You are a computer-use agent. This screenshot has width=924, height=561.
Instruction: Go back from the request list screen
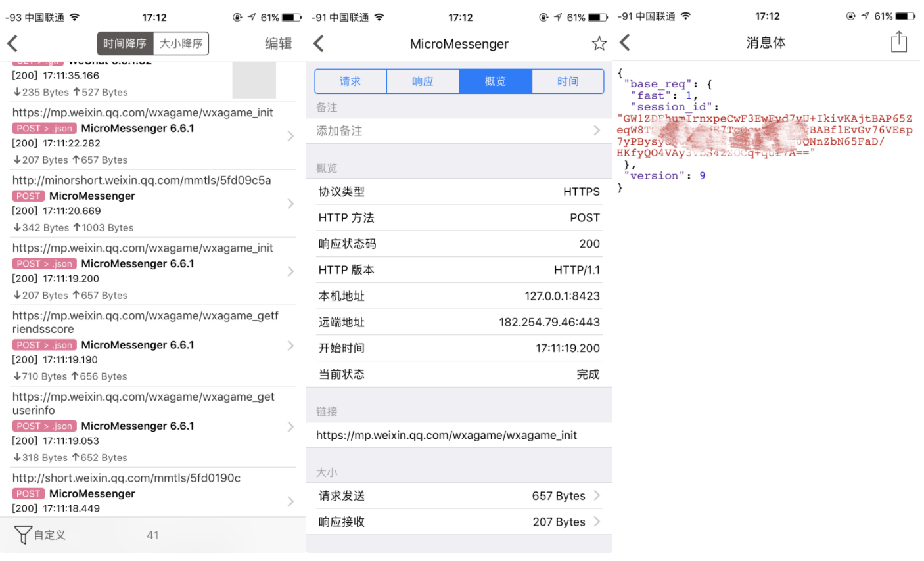pos(12,44)
